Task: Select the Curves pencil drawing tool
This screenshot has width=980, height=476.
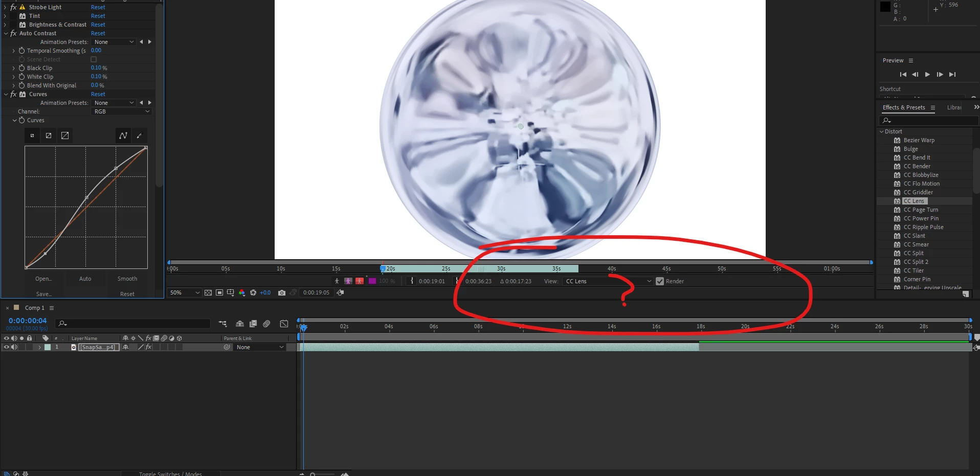Action: 139,135
